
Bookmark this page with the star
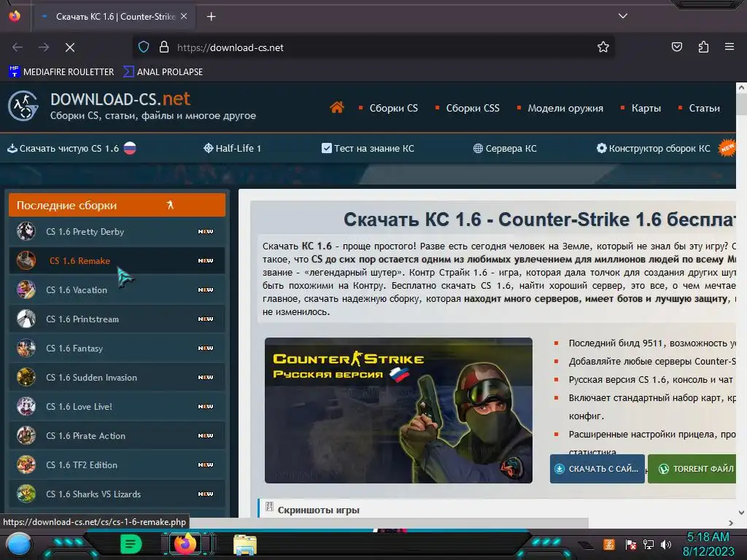click(x=603, y=47)
